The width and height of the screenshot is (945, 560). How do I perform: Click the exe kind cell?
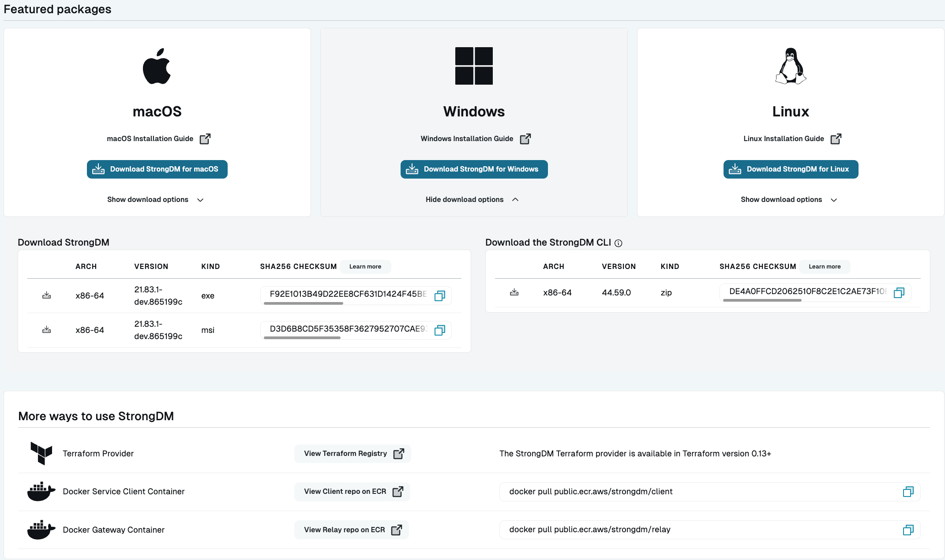click(x=208, y=296)
